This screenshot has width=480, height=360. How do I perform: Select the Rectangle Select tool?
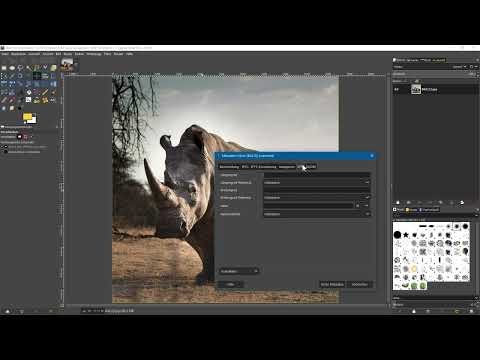point(4,68)
